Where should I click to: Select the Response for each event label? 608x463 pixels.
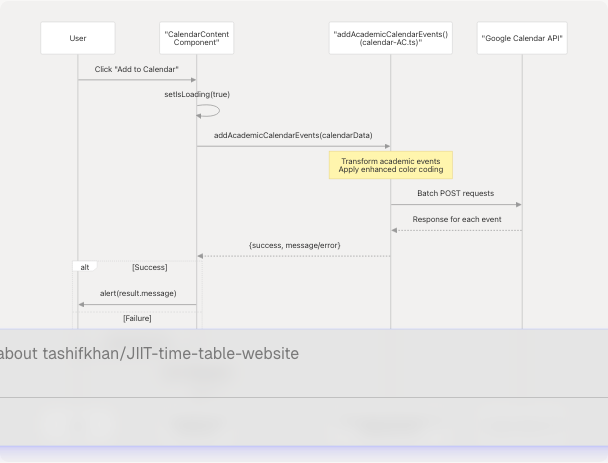[x=457, y=219]
